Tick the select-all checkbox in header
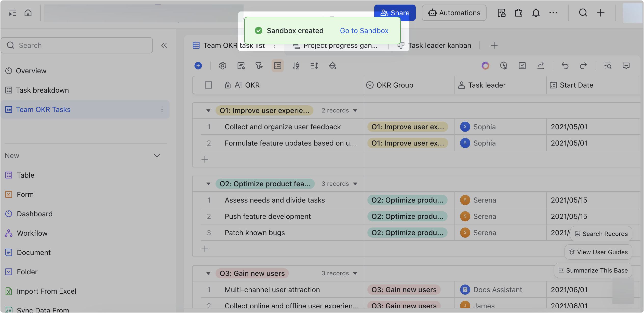This screenshot has height=313, width=644. [208, 85]
